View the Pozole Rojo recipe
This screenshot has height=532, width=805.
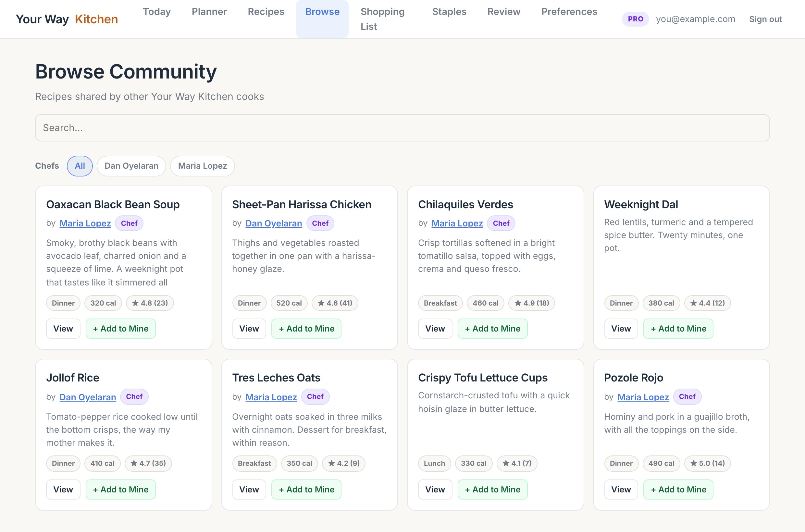(x=621, y=489)
